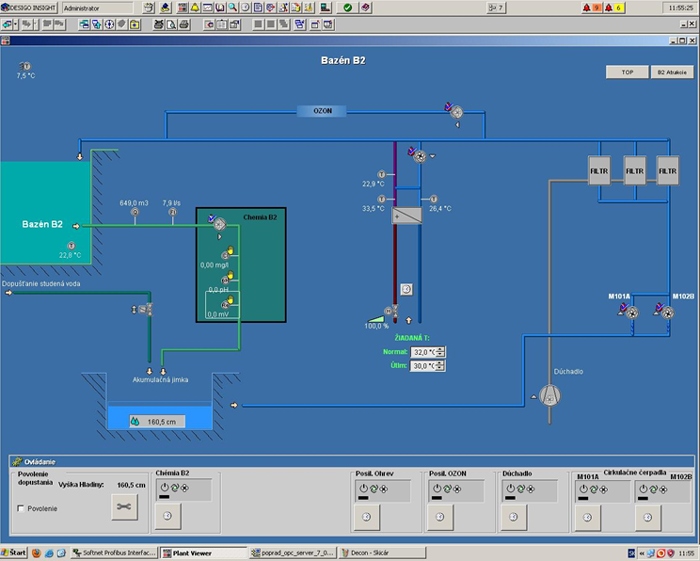Screen dimensions: 700x561
Task: Open the log viewer book icon
Action: pos(220,8)
